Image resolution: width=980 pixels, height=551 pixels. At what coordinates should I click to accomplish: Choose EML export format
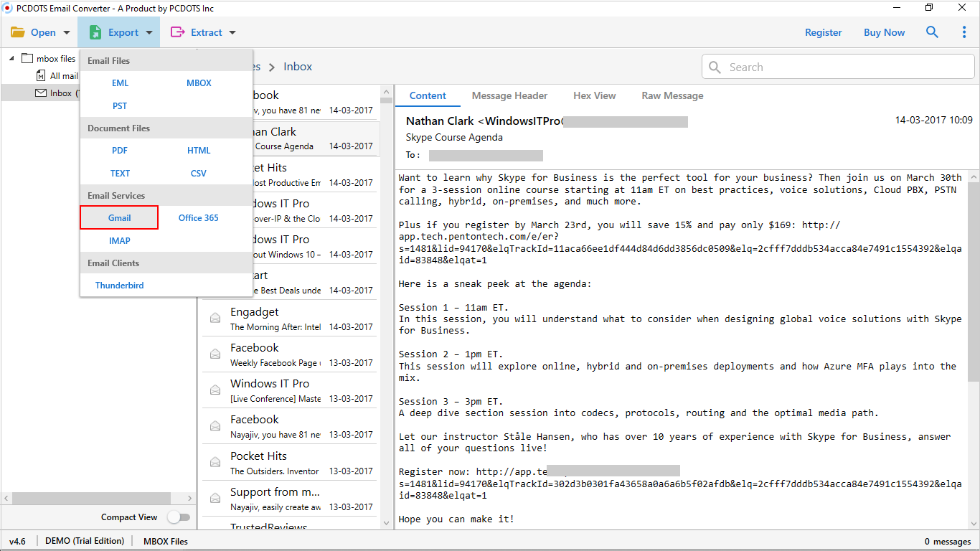pyautogui.click(x=120, y=83)
